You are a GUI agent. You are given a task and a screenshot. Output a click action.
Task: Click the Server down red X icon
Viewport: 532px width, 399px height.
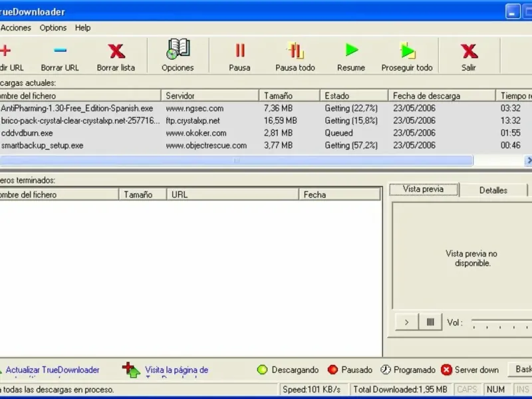pyautogui.click(x=446, y=370)
